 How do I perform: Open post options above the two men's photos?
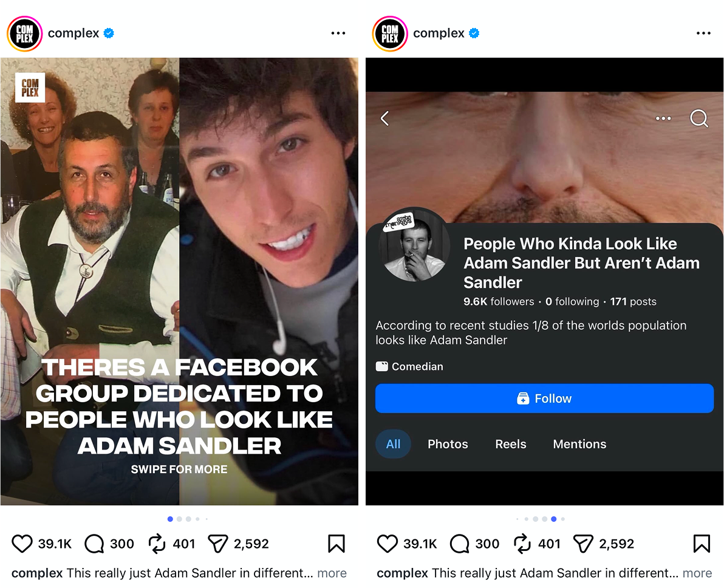click(338, 33)
